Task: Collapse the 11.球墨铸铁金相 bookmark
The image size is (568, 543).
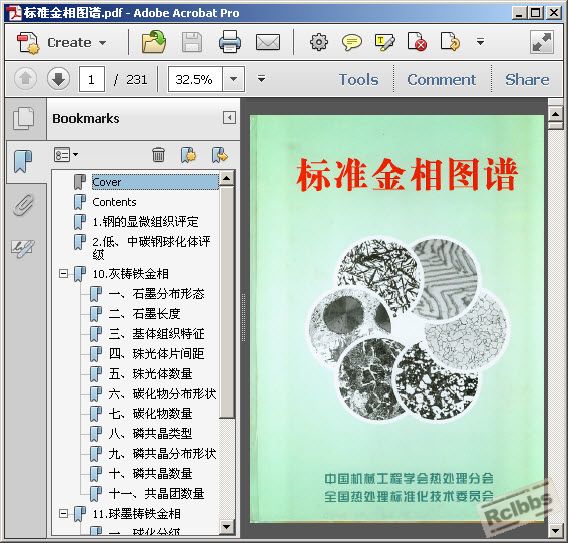Action: [x=63, y=513]
